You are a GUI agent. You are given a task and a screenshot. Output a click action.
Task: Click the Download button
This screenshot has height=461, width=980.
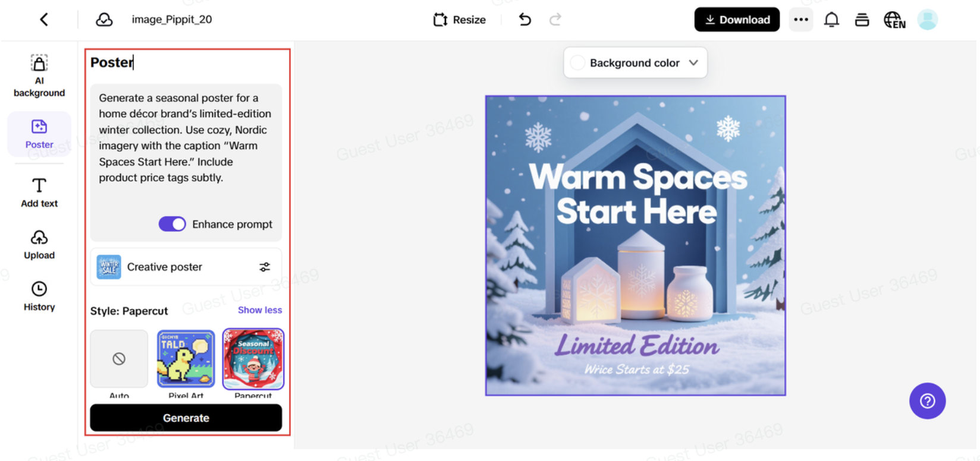point(737,20)
